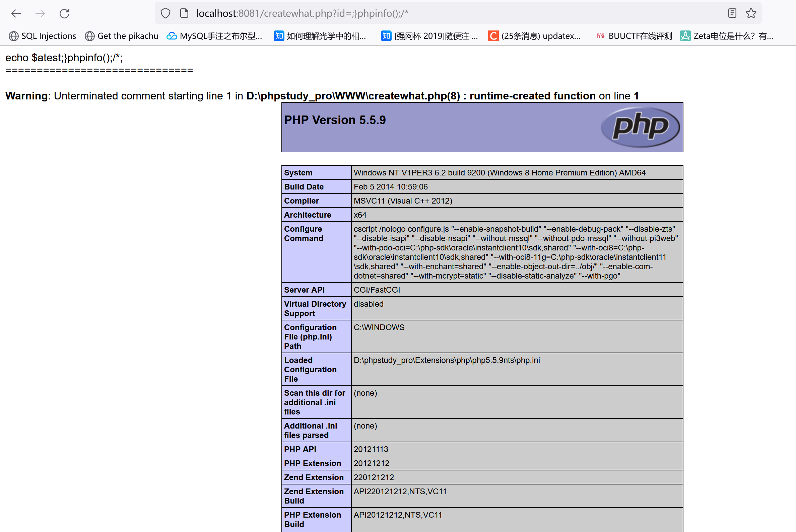Image resolution: width=796 pixels, height=532 pixels.
Task: Click the Server API label cell
Action: pyautogui.click(x=316, y=290)
